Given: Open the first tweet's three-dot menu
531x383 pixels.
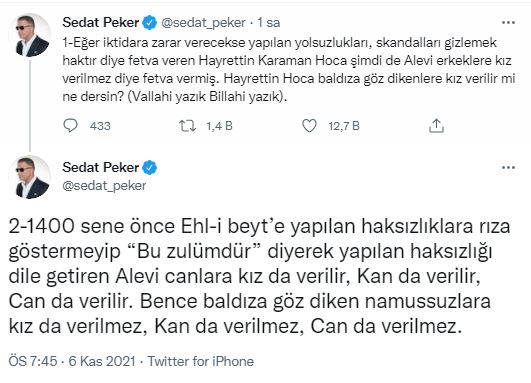Looking at the screenshot, I should click(508, 23).
